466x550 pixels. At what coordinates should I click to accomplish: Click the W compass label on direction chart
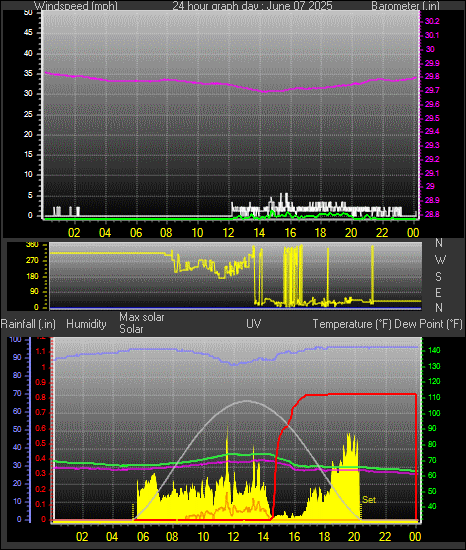point(440,260)
